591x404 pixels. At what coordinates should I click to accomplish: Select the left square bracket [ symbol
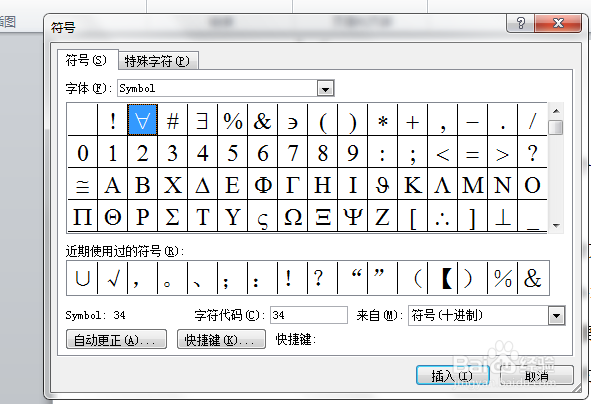click(x=412, y=216)
